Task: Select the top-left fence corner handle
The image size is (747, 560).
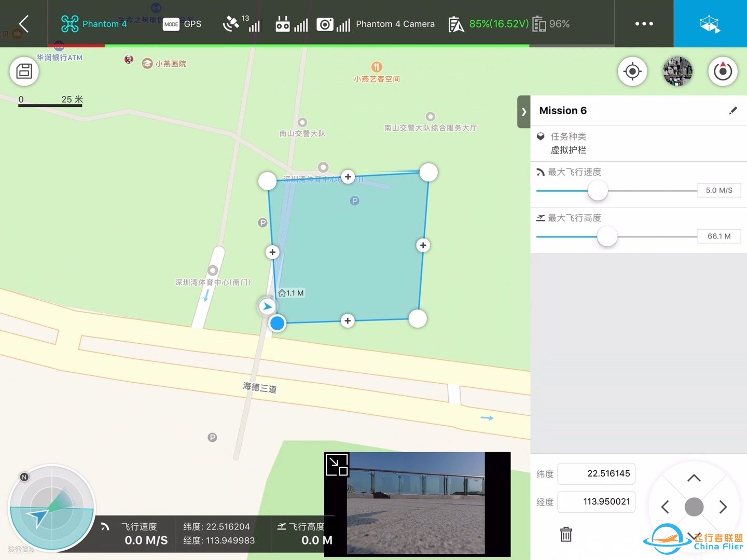Action: point(267,181)
